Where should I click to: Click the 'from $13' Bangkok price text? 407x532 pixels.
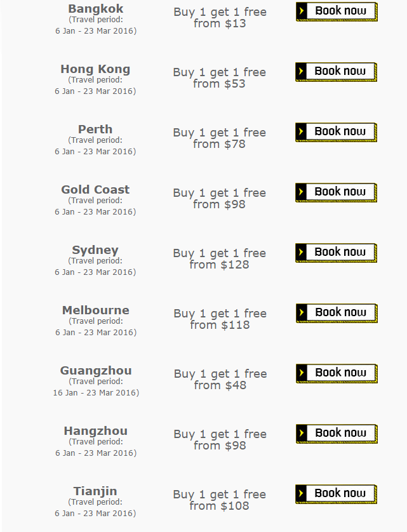pos(220,23)
